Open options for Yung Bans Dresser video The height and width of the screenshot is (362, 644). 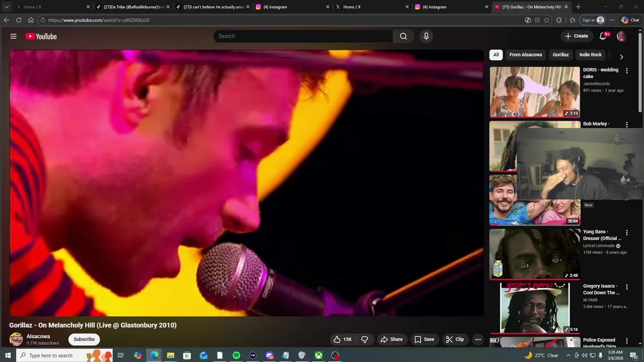[627, 233]
